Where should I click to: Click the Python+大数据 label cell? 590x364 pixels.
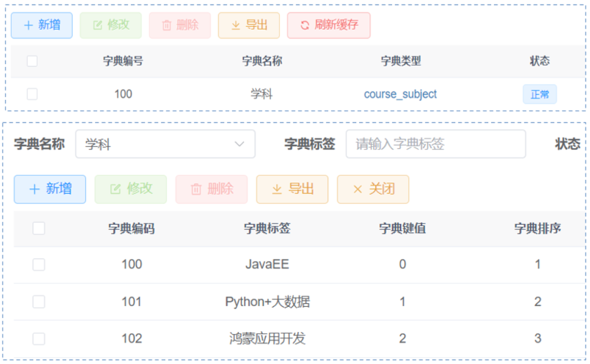coord(267,302)
